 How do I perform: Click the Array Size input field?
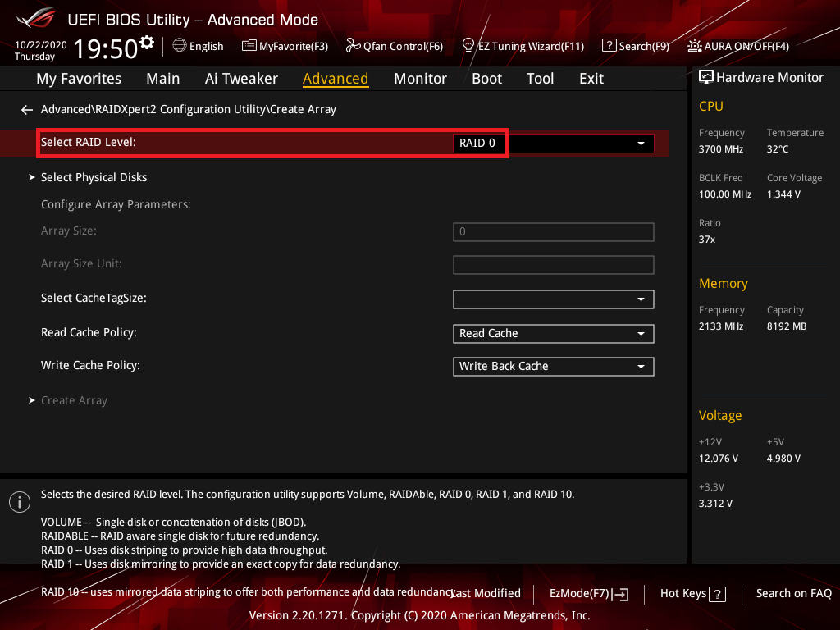coord(553,232)
